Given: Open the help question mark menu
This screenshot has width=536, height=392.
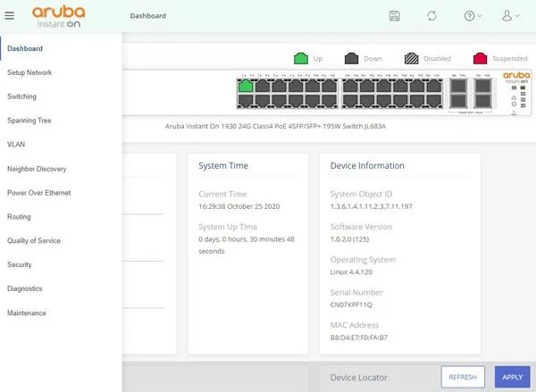Looking at the screenshot, I should coord(473,16).
